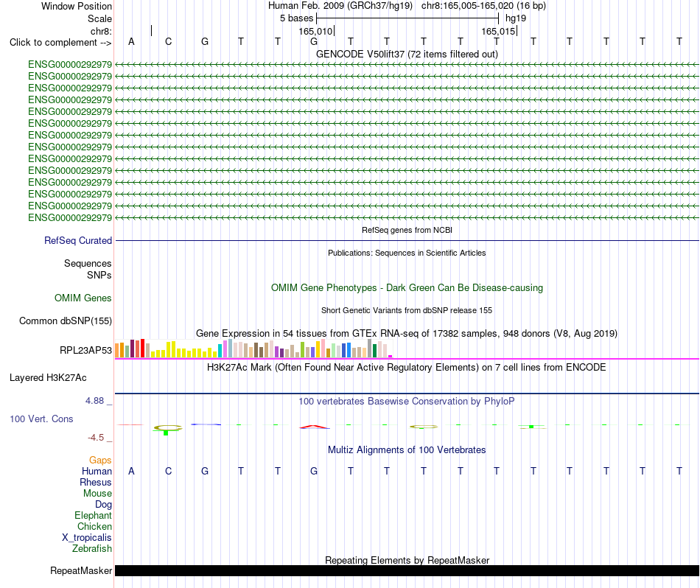Click the 'Click to complement -->' label
Image resolution: width=700 pixels, height=588 pixels.
coord(60,43)
